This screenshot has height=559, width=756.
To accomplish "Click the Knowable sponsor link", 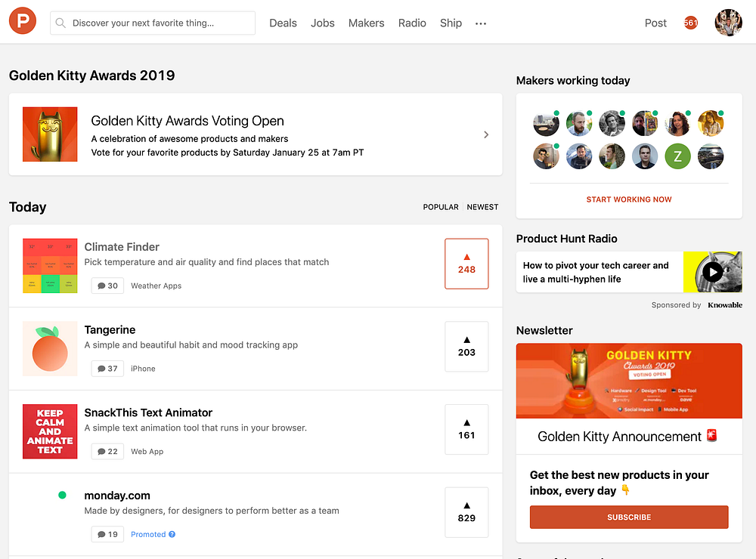I will [725, 305].
